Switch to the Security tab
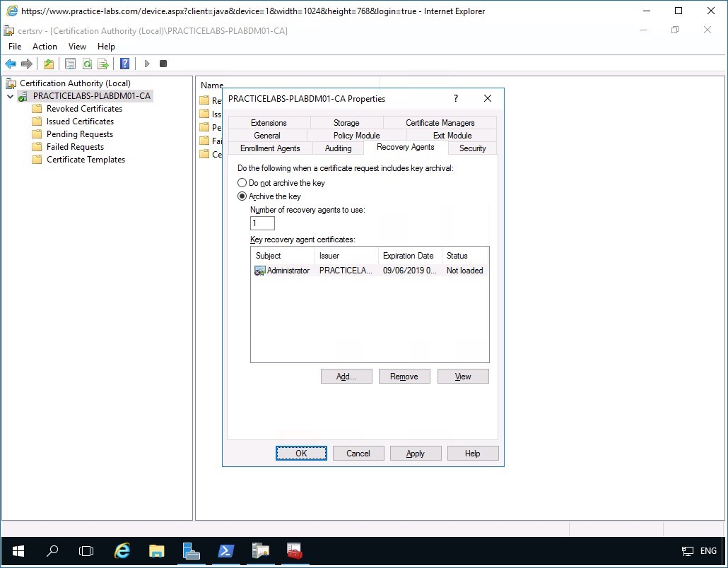 (x=471, y=148)
